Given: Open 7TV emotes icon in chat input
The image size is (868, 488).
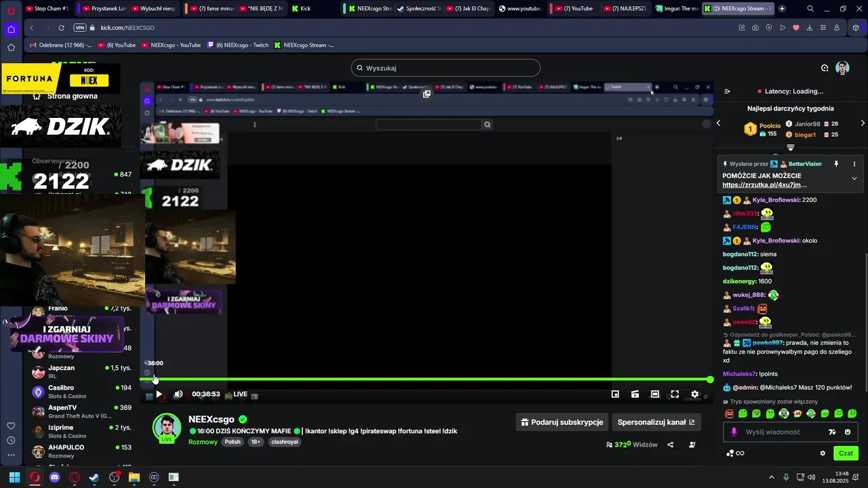Looking at the screenshot, I should [832, 432].
